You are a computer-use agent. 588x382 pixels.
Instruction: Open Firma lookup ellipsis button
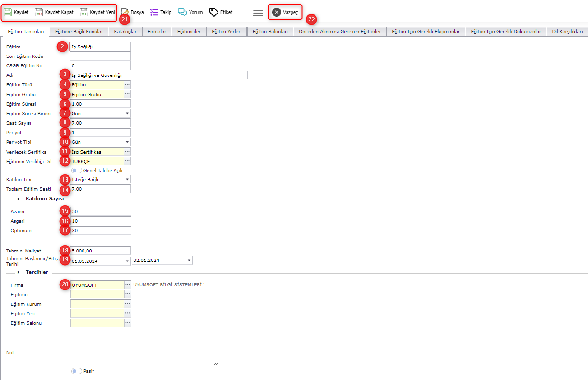pyautogui.click(x=127, y=285)
